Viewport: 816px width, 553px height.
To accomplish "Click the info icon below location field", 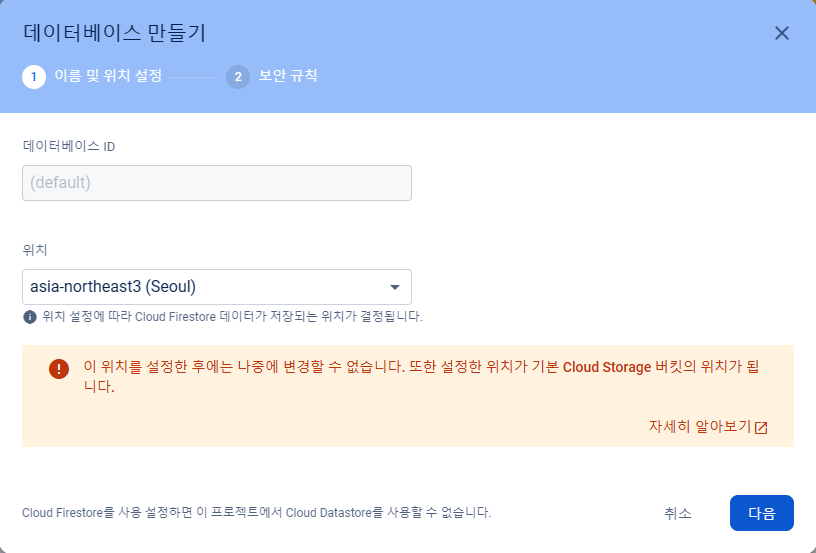I will pos(30,317).
